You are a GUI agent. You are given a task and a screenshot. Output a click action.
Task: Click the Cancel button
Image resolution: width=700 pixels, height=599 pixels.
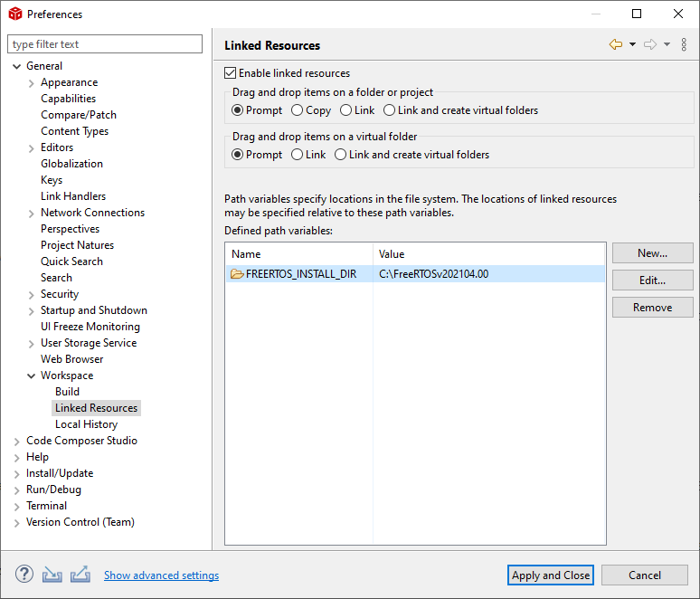(645, 575)
